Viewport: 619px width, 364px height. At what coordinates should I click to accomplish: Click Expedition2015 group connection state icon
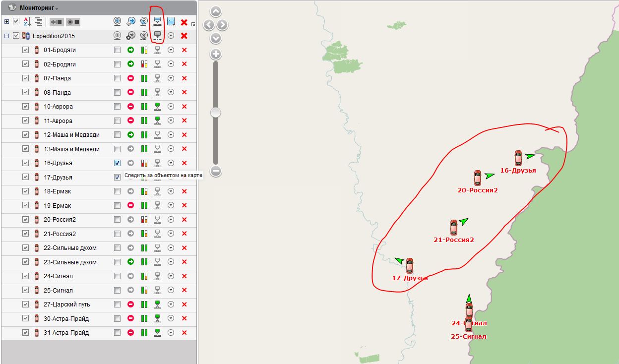point(157,36)
